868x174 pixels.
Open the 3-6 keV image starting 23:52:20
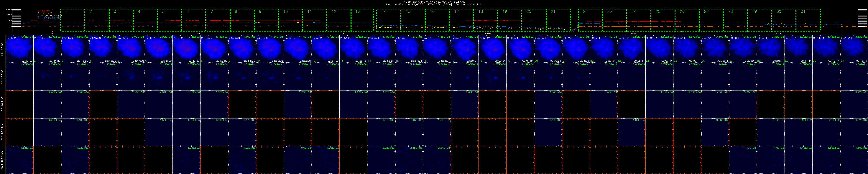[297, 49]
